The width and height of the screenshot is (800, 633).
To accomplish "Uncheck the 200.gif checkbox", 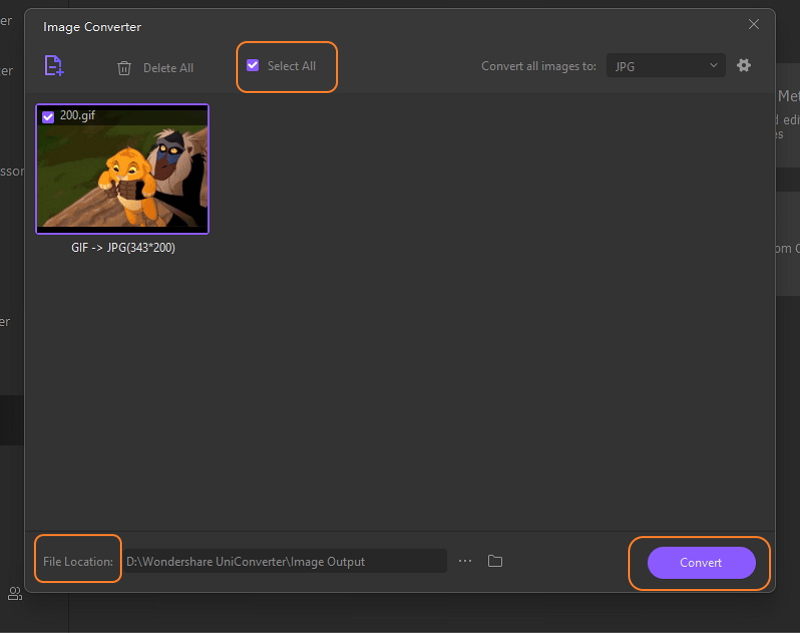I will click(48, 117).
